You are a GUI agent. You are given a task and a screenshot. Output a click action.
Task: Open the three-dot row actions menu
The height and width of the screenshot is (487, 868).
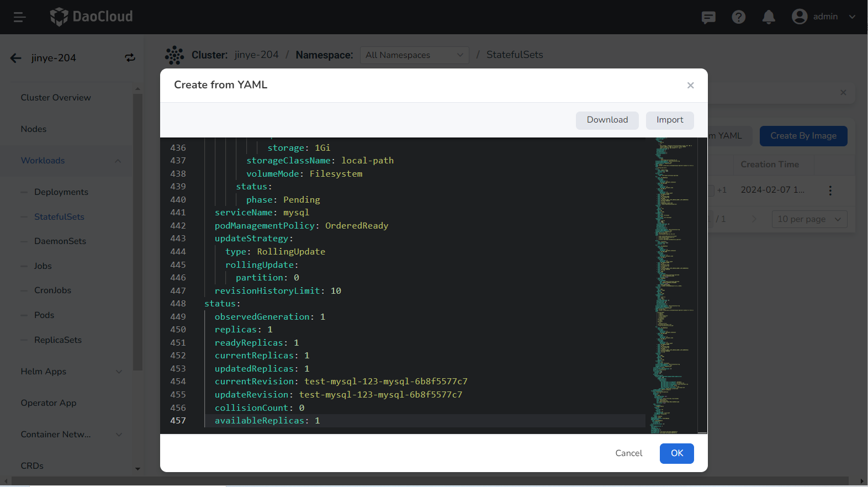[830, 190]
